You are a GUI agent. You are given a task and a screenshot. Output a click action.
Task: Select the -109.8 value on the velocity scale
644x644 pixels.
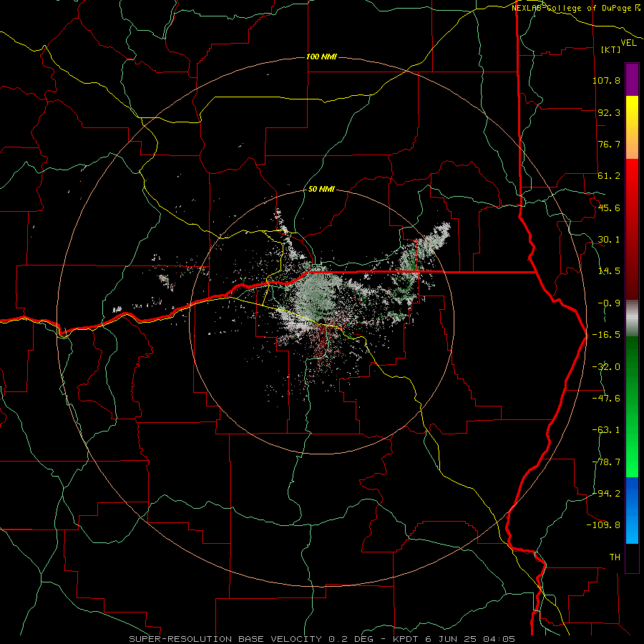pos(603,525)
